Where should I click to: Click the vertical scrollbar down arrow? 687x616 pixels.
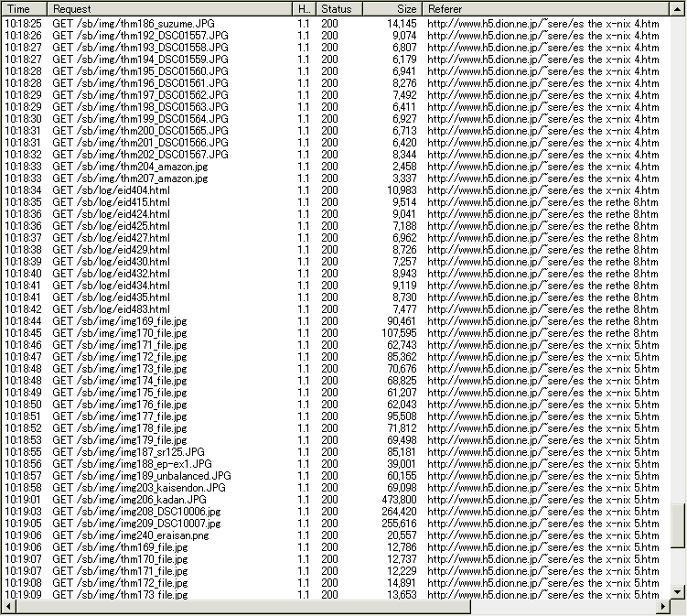677,591
